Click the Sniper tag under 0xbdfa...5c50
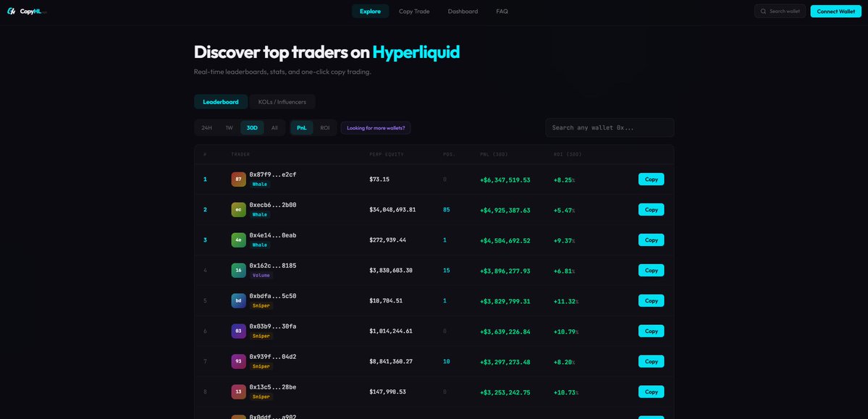This screenshot has width=868, height=419. click(x=261, y=305)
